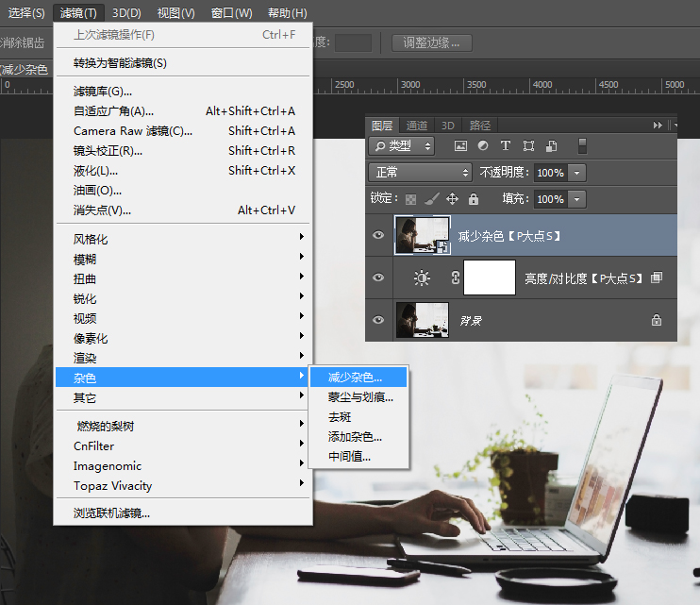The image size is (700, 605).
Task: Expand the 视频 submenu
Action: pyautogui.click(x=182, y=318)
